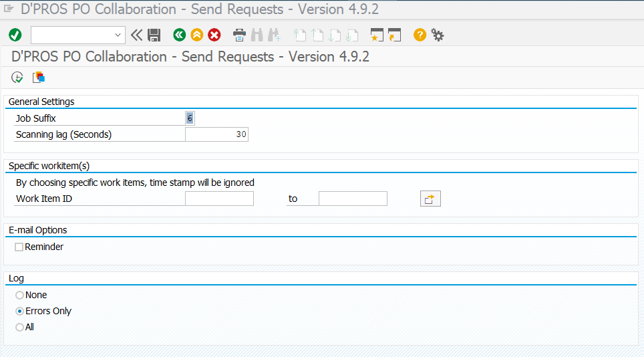Click the green Enter checkmark icon
The height and width of the screenshot is (357, 644).
point(15,35)
